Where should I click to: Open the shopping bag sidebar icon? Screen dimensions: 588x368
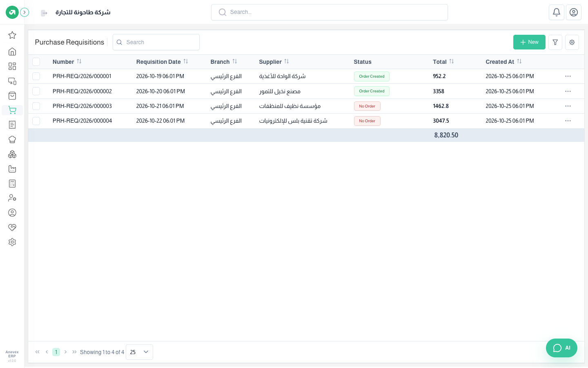click(12, 96)
